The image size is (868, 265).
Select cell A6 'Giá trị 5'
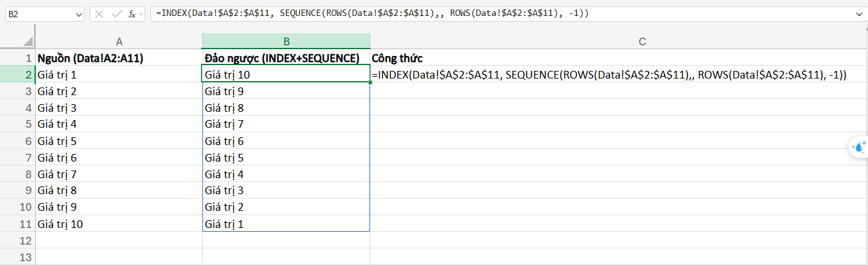[x=119, y=141]
